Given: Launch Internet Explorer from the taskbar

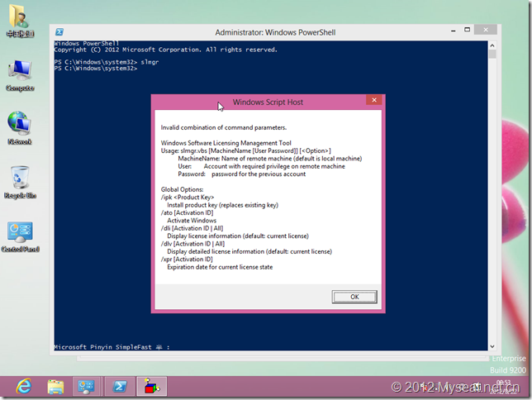Looking at the screenshot, I should pos(24,386).
